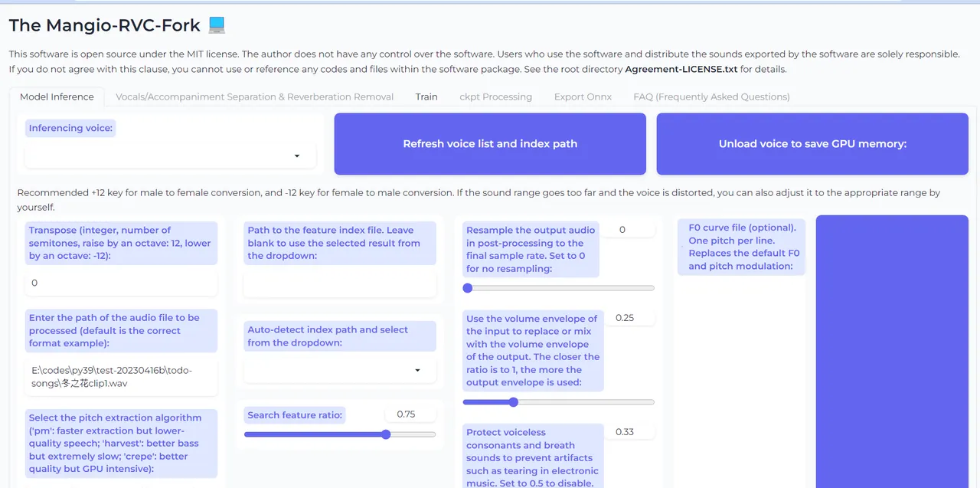This screenshot has height=488, width=980.
Task: Click Unload voice to save GPU memory
Action: (812, 144)
